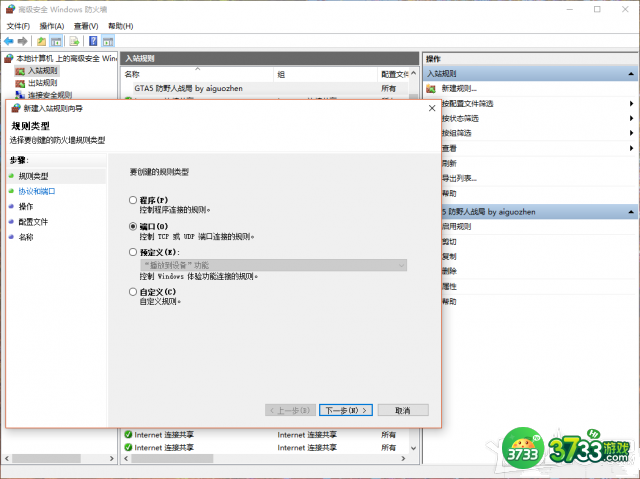The height and width of the screenshot is (479, 640).
Task: Click 下一步(N) button
Action: pos(346,410)
